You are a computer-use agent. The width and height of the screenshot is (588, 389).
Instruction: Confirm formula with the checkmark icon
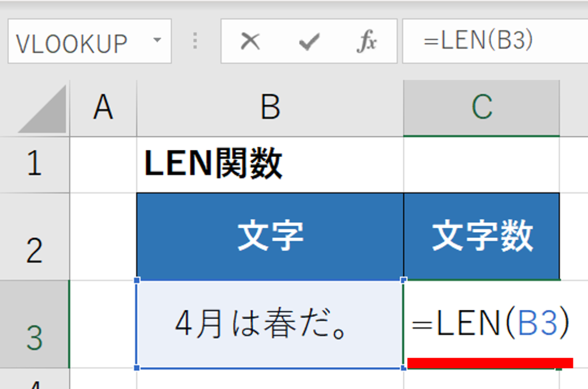[309, 42]
